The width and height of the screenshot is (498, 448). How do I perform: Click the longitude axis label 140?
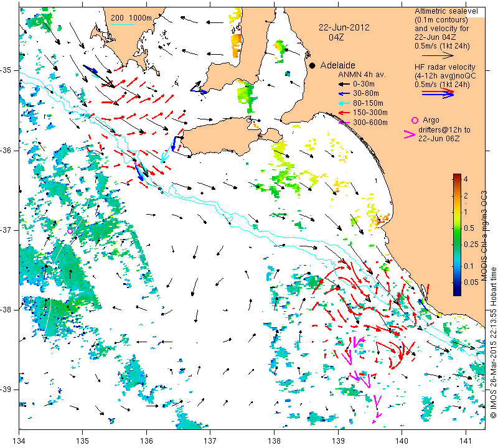click(x=402, y=441)
